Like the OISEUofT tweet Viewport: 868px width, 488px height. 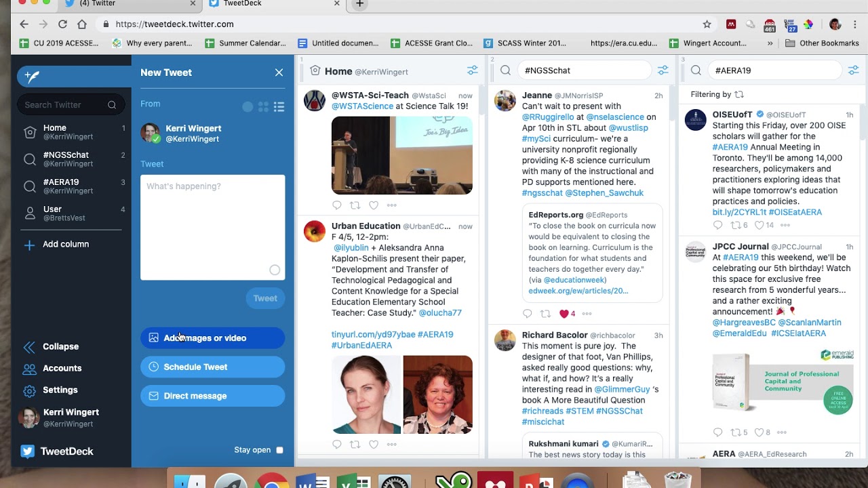(764, 225)
